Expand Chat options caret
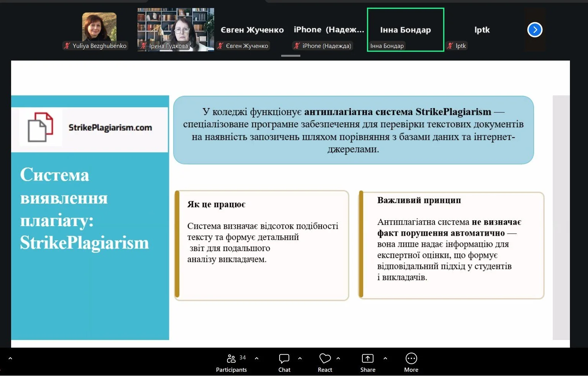This screenshot has width=588, height=376. coord(300,358)
